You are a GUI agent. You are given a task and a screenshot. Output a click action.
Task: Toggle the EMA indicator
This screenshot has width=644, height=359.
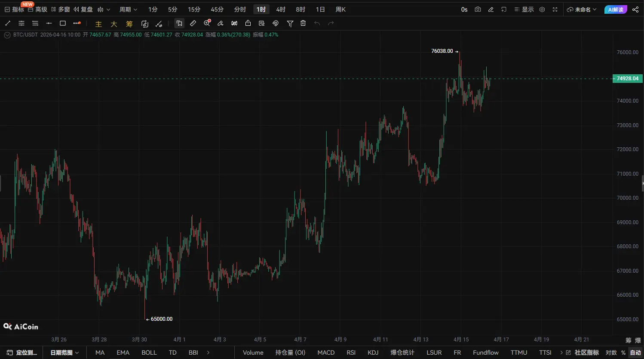point(123,353)
